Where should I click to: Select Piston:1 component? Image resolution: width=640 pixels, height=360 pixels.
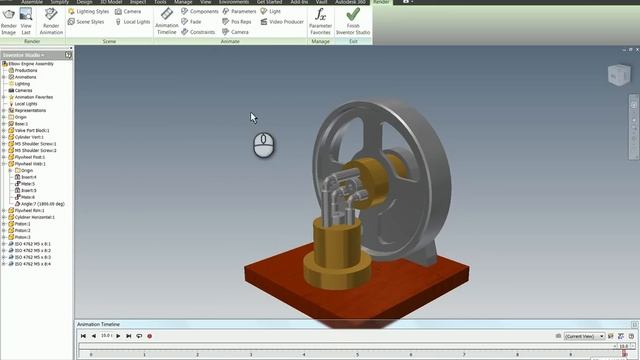point(20,224)
